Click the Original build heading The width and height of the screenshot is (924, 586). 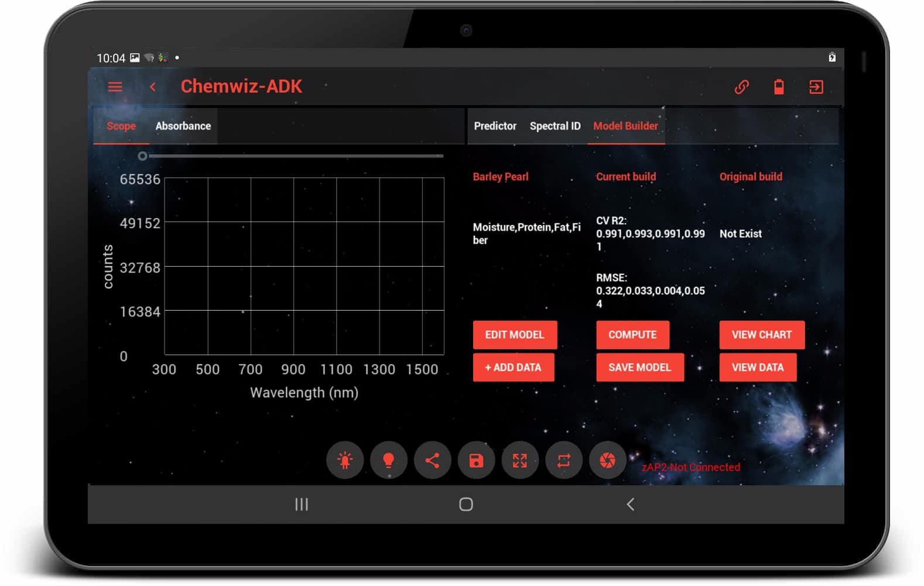[x=751, y=177]
